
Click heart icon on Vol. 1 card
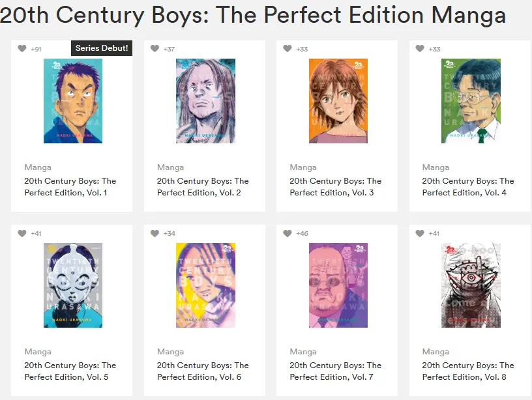click(22, 49)
